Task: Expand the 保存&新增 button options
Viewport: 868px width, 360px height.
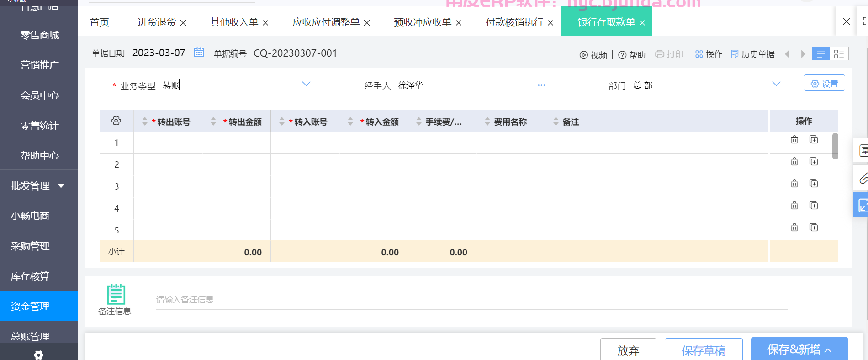Action: (828, 350)
